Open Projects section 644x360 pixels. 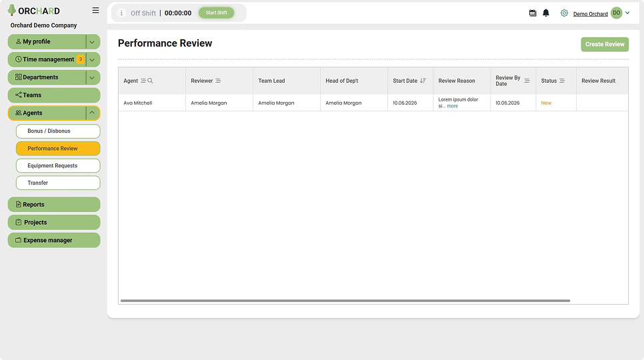point(54,223)
